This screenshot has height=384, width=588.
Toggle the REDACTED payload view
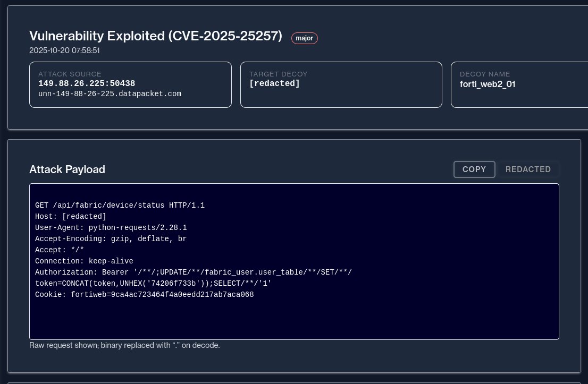click(x=528, y=169)
